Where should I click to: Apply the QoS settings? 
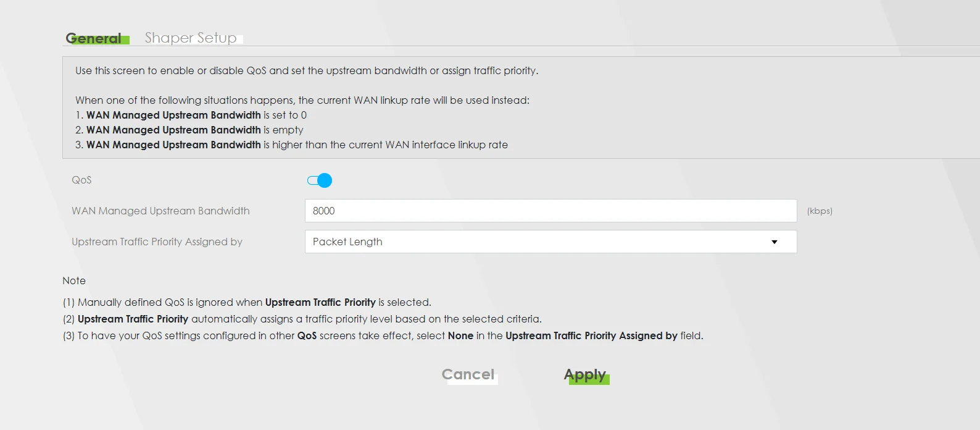pyautogui.click(x=585, y=375)
